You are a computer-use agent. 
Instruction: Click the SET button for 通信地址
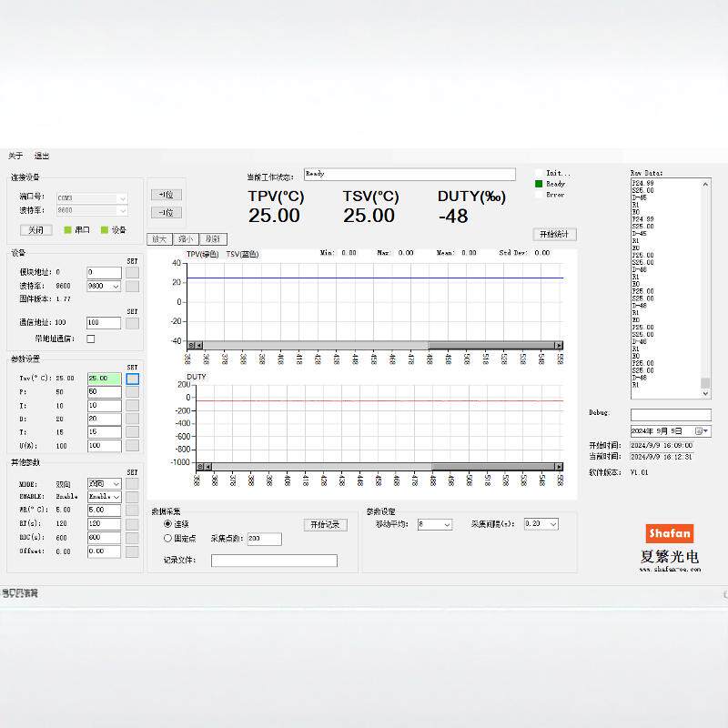tap(132, 323)
